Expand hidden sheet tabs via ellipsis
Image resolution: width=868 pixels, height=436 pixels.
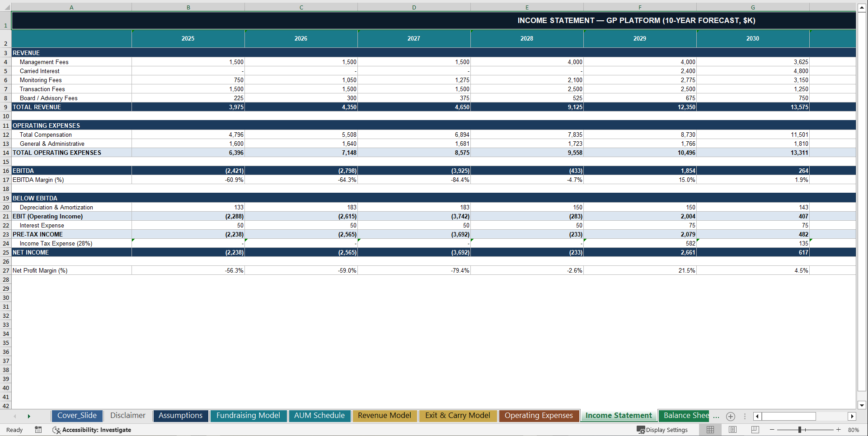716,416
